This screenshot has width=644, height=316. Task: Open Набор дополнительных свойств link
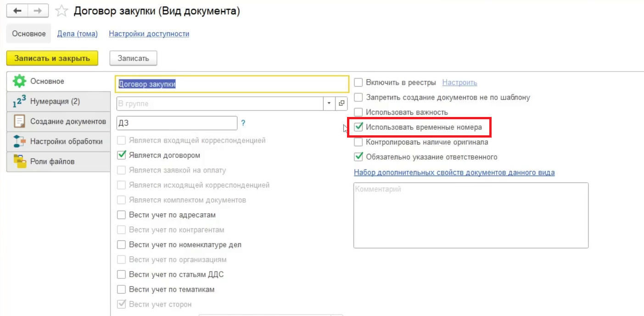pyautogui.click(x=454, y=173)
